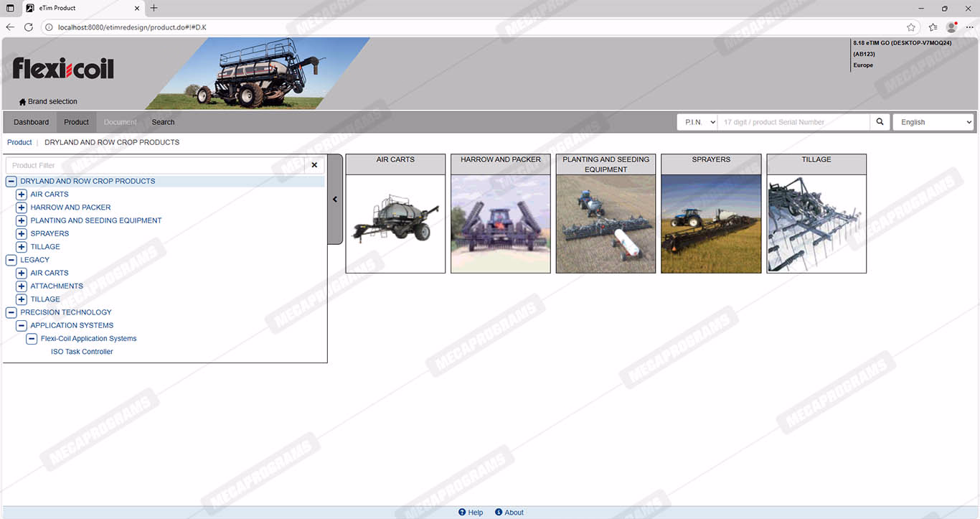Open the English language dropdown
The height and width of the screenshot is (519, 980).
[x=933, y=122]
